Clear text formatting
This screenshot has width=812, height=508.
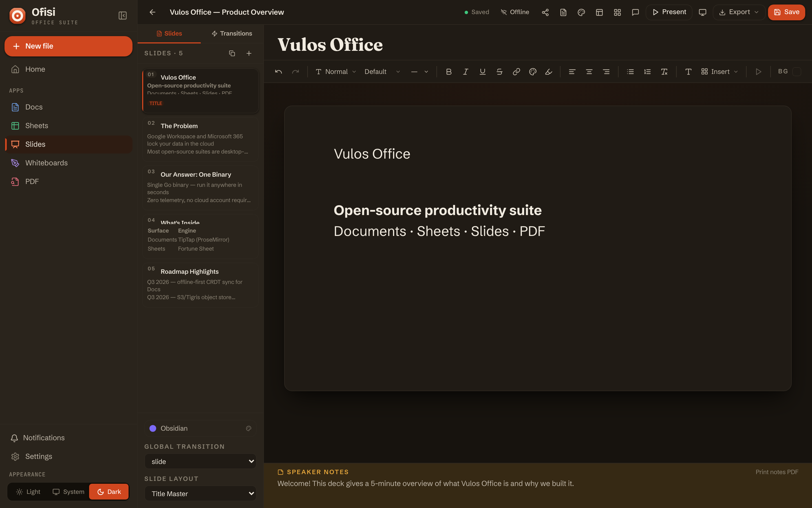664,72
